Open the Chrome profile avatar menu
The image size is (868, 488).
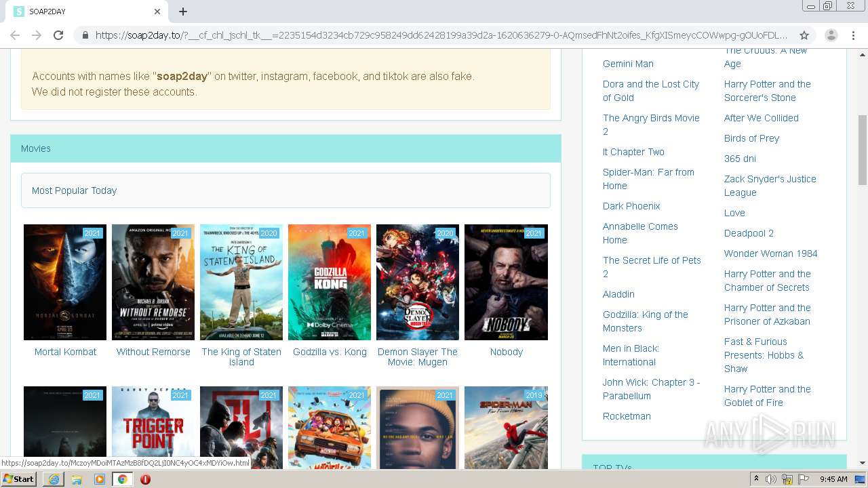[831, 35]
